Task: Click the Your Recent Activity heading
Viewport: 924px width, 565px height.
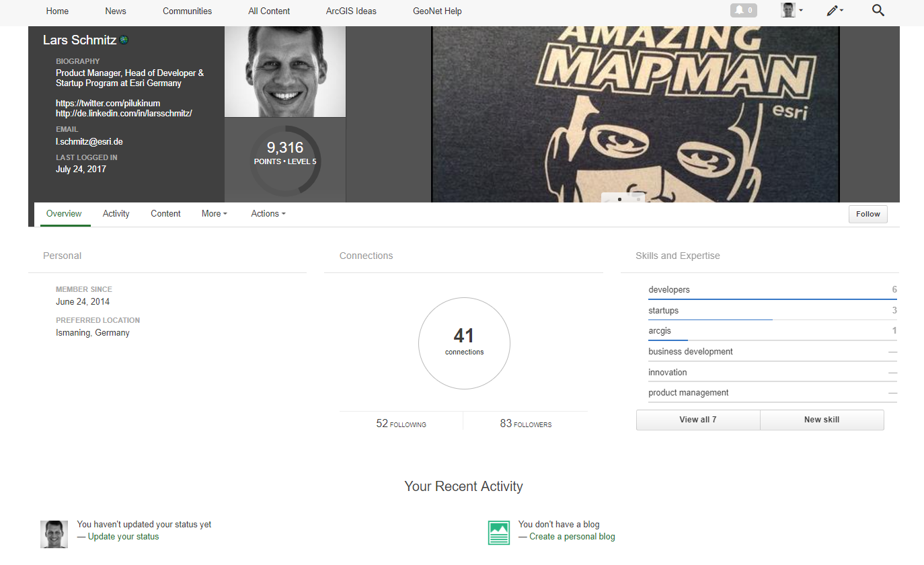Action: pos(463,486)
